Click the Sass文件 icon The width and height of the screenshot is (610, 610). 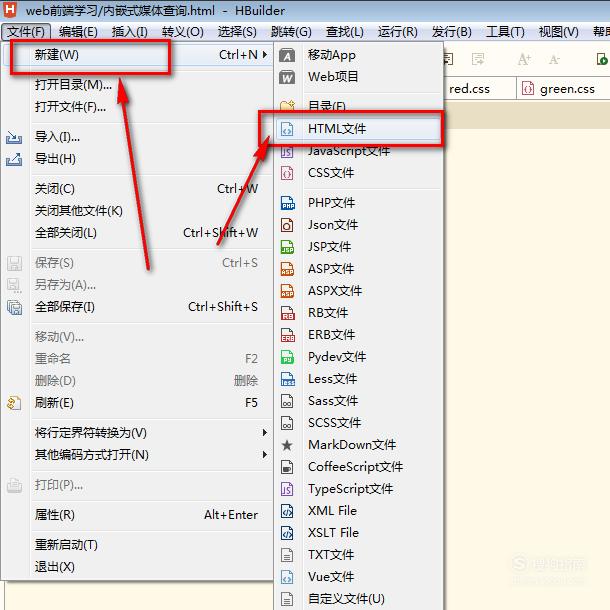287,401
